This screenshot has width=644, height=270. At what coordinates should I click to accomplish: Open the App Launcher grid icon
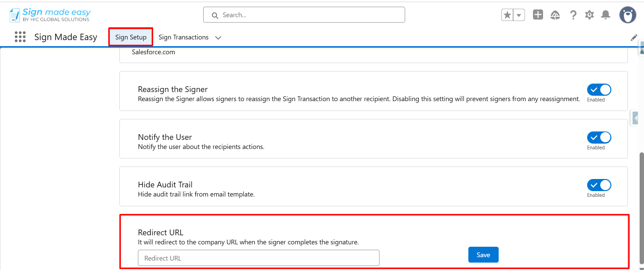point(20,37)
